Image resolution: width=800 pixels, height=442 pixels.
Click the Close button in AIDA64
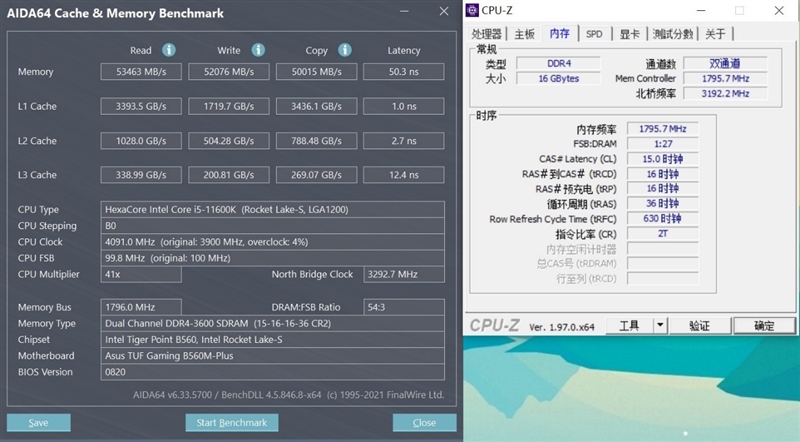pyautogui.click(x=424, y=423)
